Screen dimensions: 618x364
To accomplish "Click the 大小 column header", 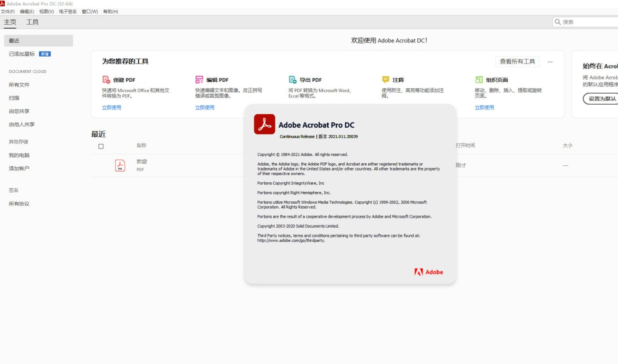I will 567,145.
